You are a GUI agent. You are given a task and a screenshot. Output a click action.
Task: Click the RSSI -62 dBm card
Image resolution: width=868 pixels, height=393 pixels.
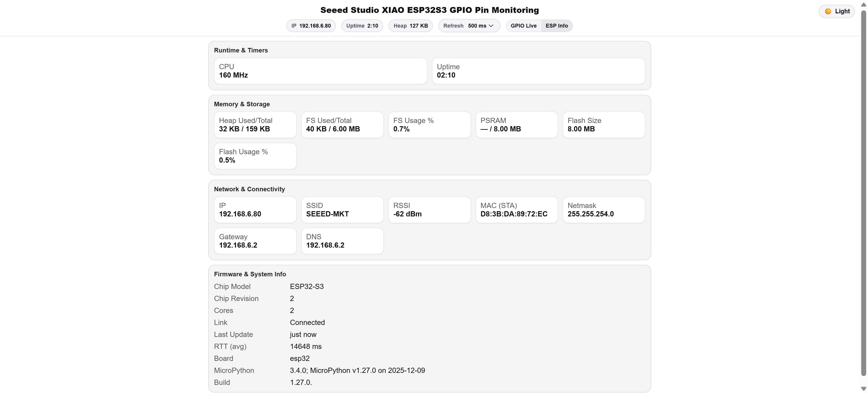pyautogui.click(x=429, y=210)
